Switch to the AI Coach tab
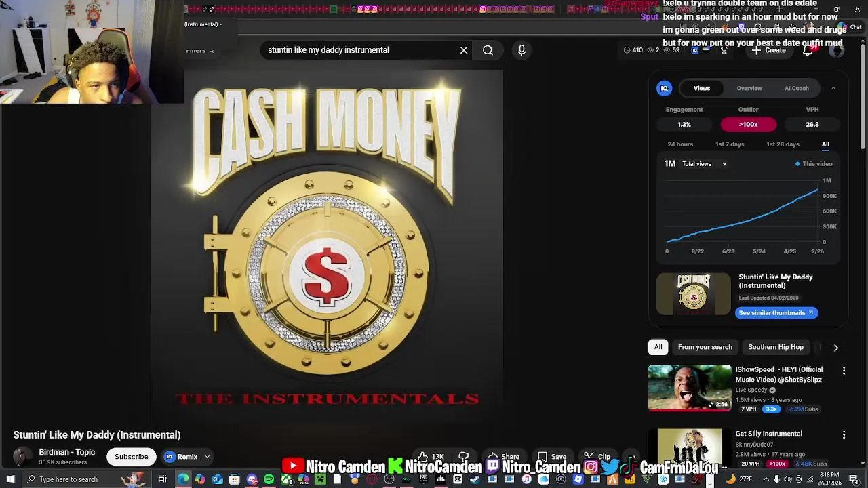868x488 pixels. point(797,88)
